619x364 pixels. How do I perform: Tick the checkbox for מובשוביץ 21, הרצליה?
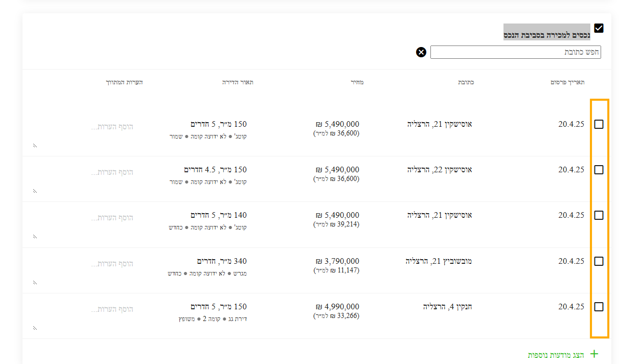599,261
